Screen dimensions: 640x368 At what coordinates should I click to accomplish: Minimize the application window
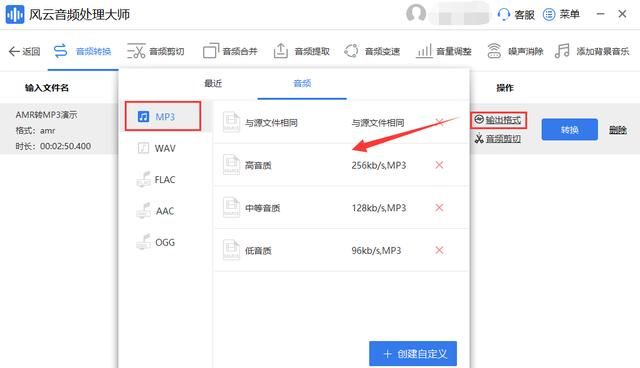pyautogui.click(x=600, y=14)
